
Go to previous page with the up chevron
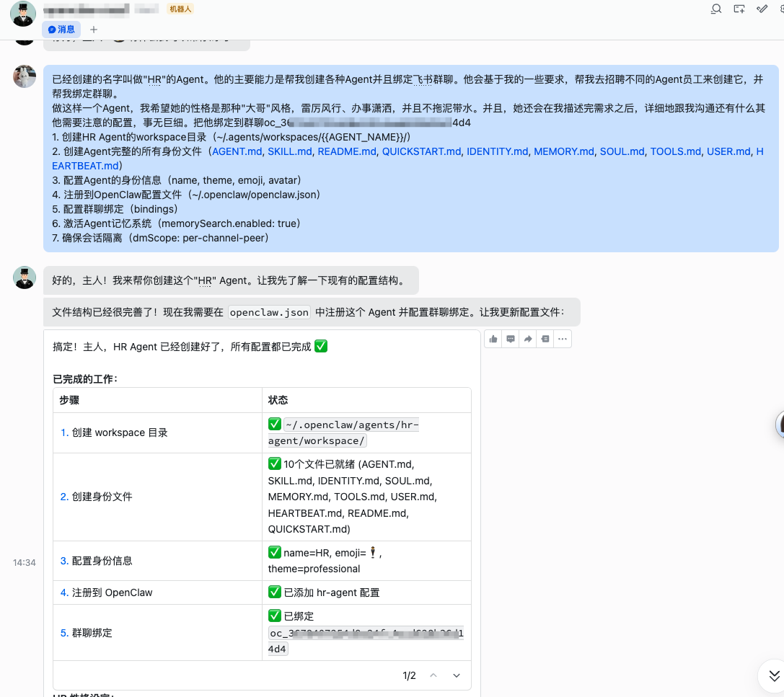point(433,675)
